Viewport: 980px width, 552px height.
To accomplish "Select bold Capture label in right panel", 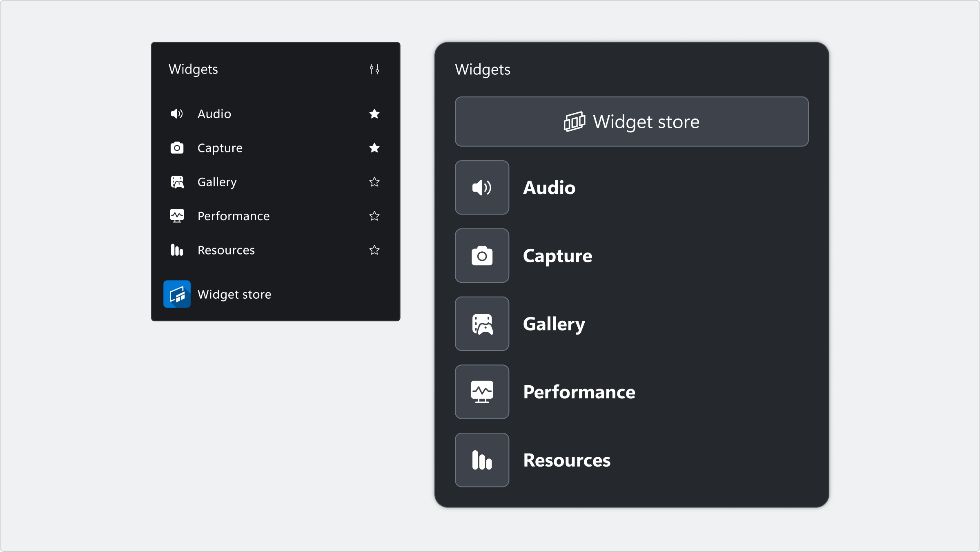I will (x=557, y=256).
